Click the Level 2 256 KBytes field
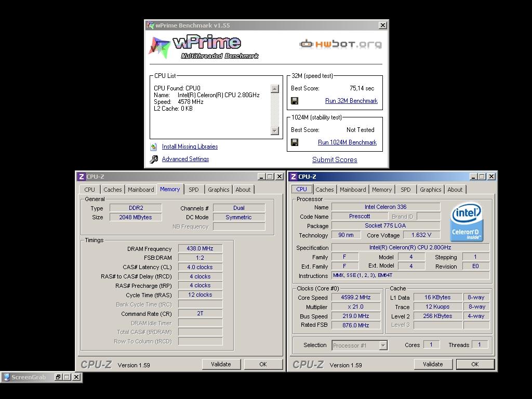 (437, 316)
